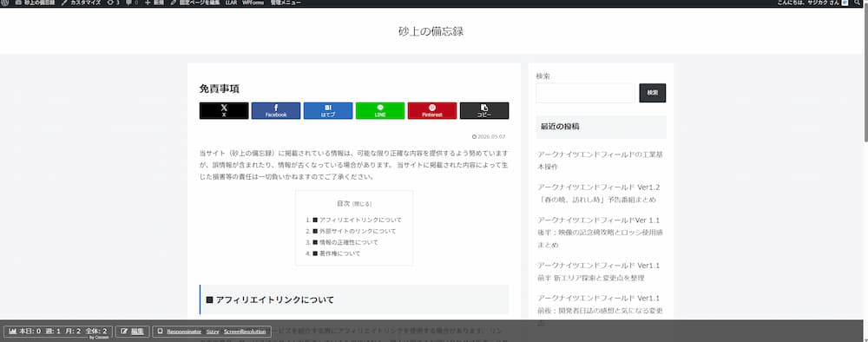Screen dimensions: 868x342
Task: Click the 免責事項 page heading
Action: [x=220, y=89]
